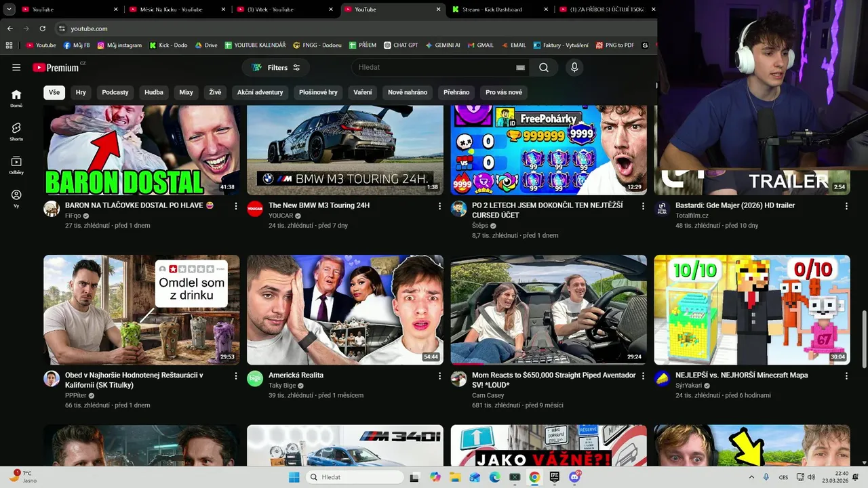Image resolution: width=868 pixels, height=488 pixels.
Task: Select the Mixy filter chip
Action: 186,92
